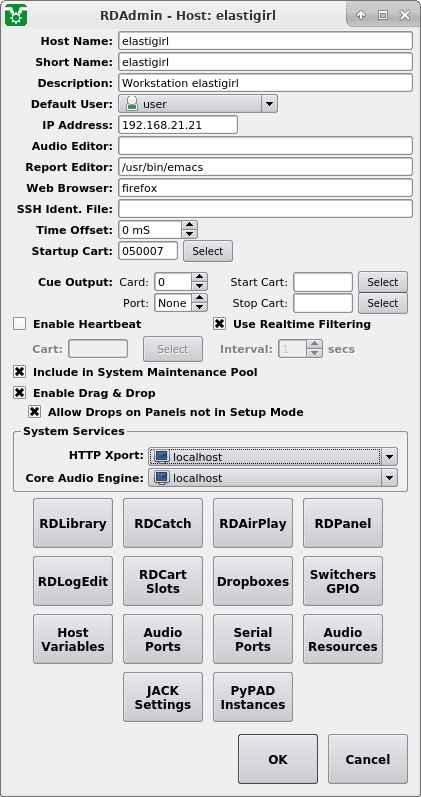Click the Audio Editor input field
The width and height of the screenshot is (421, 797).
265,146
